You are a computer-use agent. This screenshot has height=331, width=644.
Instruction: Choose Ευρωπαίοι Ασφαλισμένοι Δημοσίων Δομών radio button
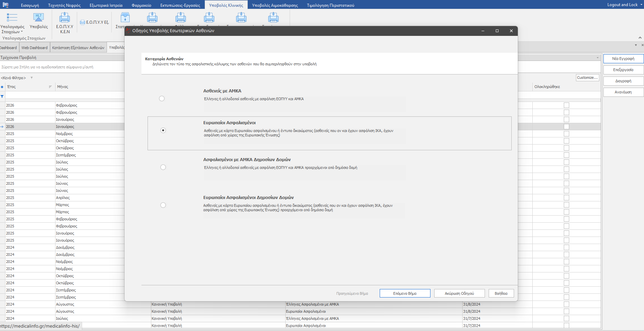[x=163, y=205]
